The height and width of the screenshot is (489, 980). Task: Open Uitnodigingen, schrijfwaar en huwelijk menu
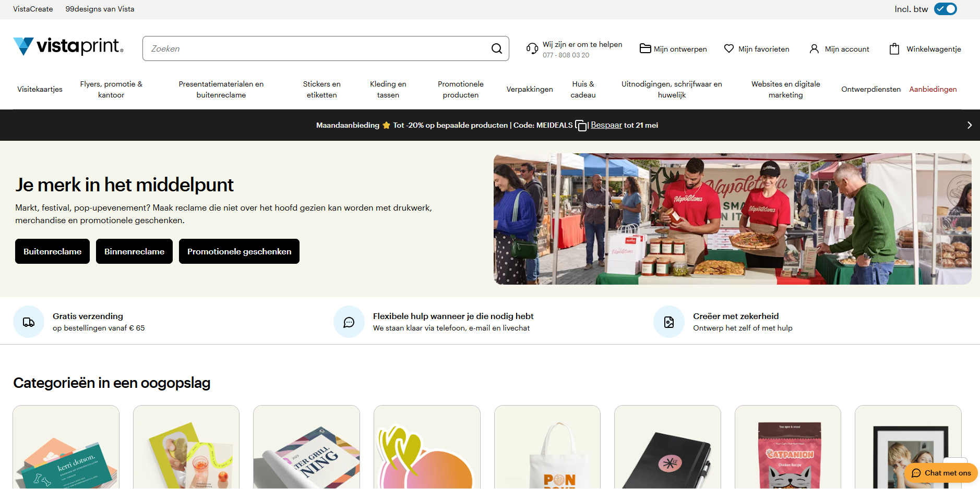(672, 89)
